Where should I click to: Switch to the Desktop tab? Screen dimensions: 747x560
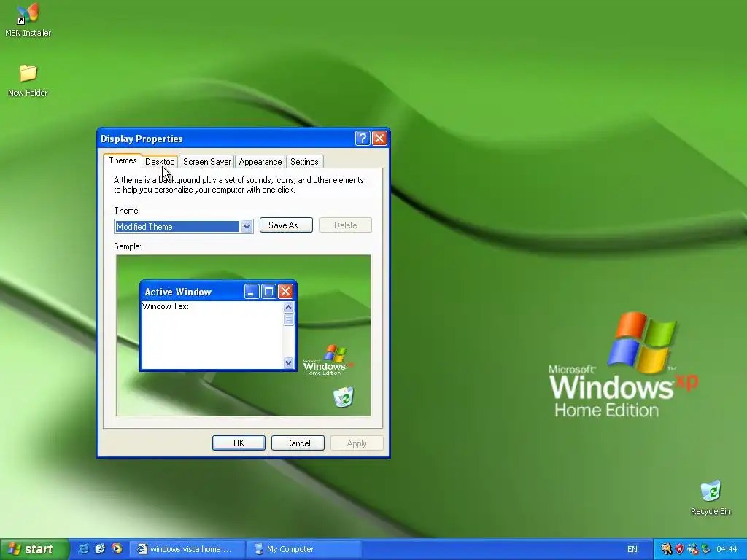pyautogui.click(x=160, y=162)
